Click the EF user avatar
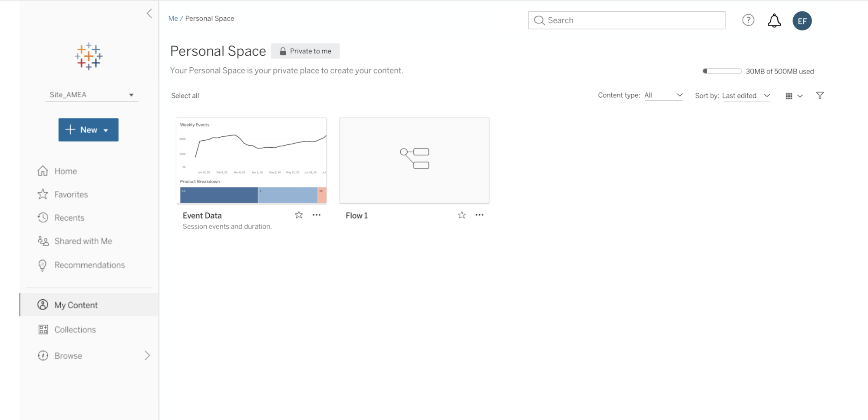The width and height of the screenshot is (868, 420). [802, 21]
